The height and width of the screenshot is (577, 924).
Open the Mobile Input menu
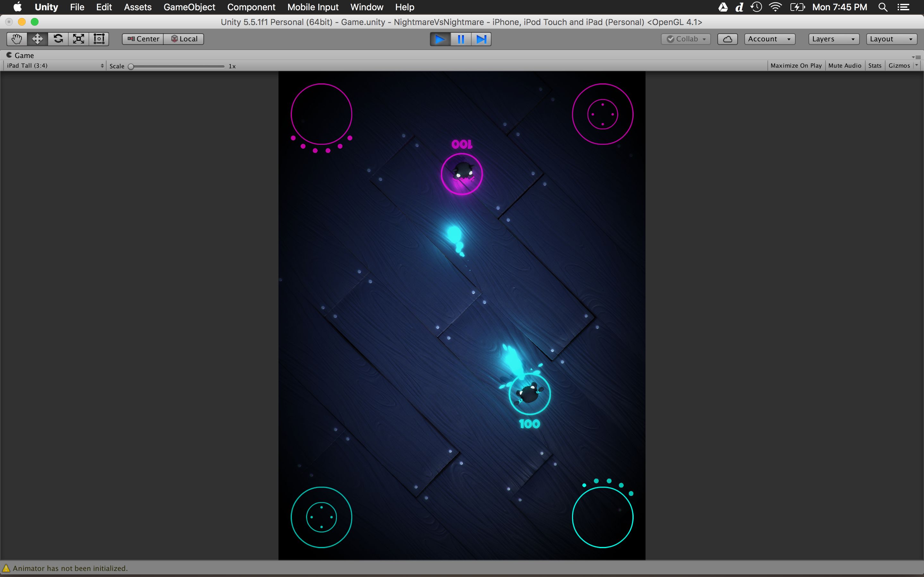[x=313, y=7]
